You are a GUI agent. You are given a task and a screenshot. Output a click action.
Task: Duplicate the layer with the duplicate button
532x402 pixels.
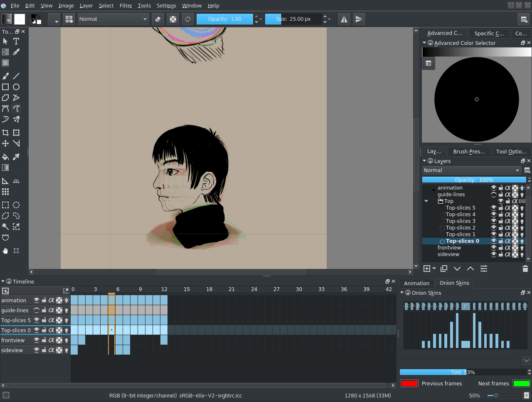[x=443, y=269]
